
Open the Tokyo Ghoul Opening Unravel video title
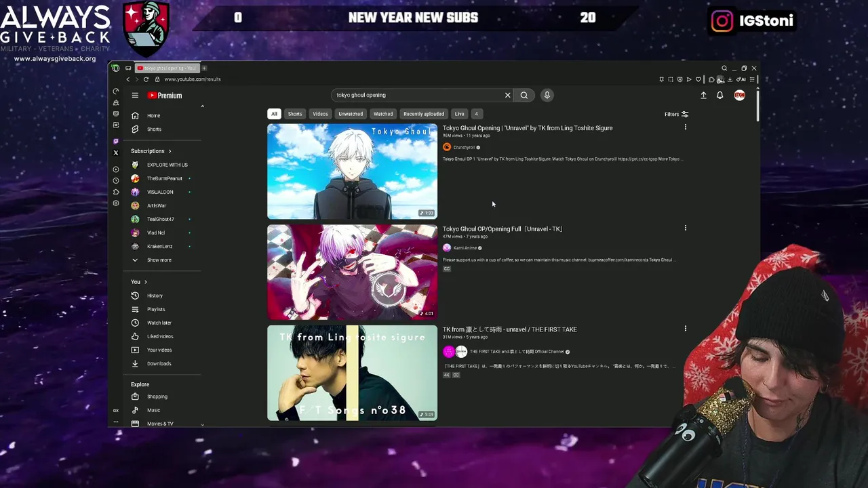(x=528, y=128)
